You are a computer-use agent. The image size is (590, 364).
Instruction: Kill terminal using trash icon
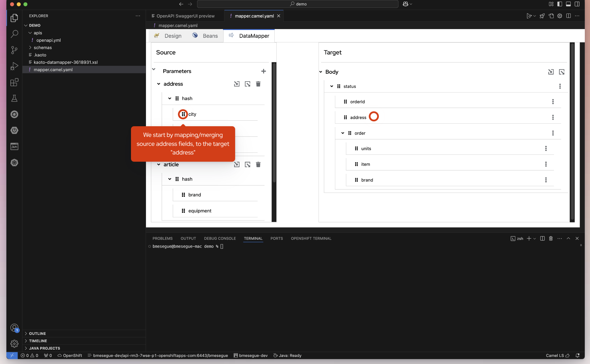pos(550,238)
